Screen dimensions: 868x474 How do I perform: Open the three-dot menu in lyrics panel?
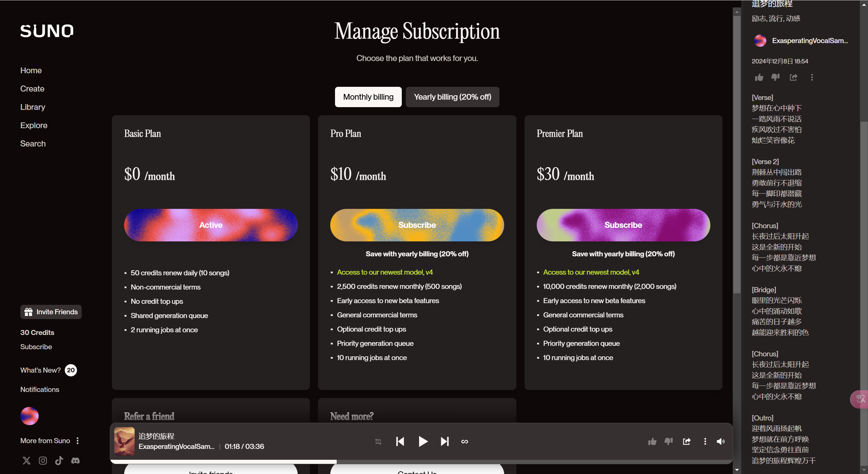812,77
